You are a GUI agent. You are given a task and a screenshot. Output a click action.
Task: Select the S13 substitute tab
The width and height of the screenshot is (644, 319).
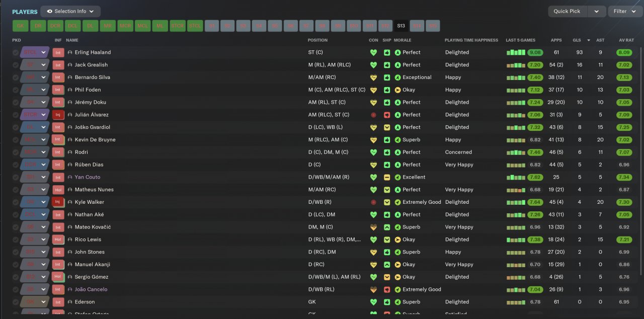(401, 26)
